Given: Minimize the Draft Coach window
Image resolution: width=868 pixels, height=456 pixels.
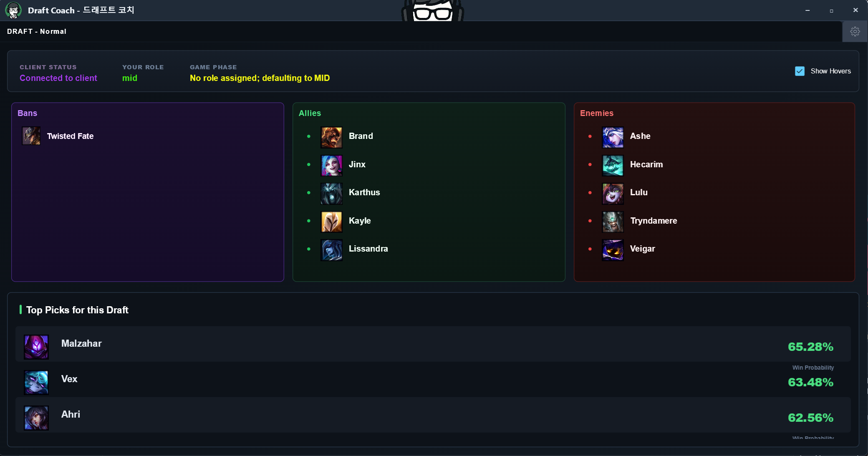Looking at the screenshot, I should point(807,10).
